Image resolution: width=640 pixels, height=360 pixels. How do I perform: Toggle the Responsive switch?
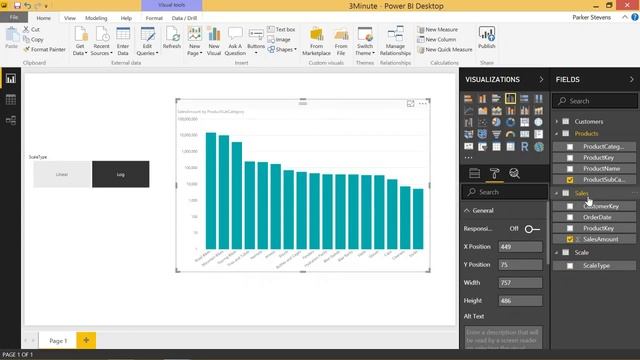[x=532, y=229]
